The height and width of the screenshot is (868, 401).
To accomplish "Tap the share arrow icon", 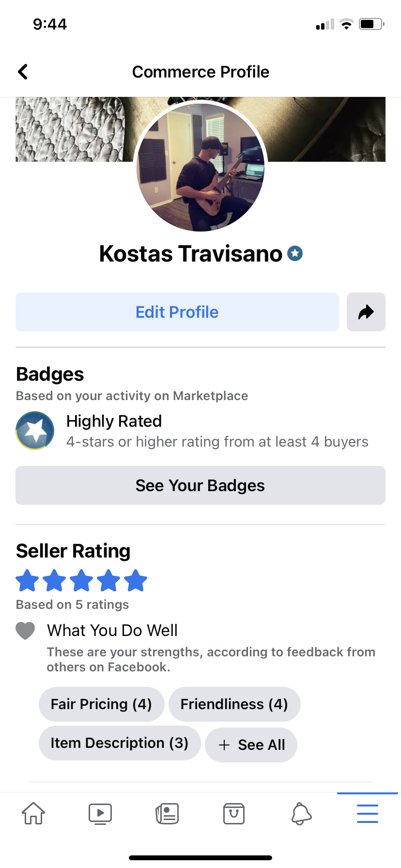I will [x=366, y=312].
